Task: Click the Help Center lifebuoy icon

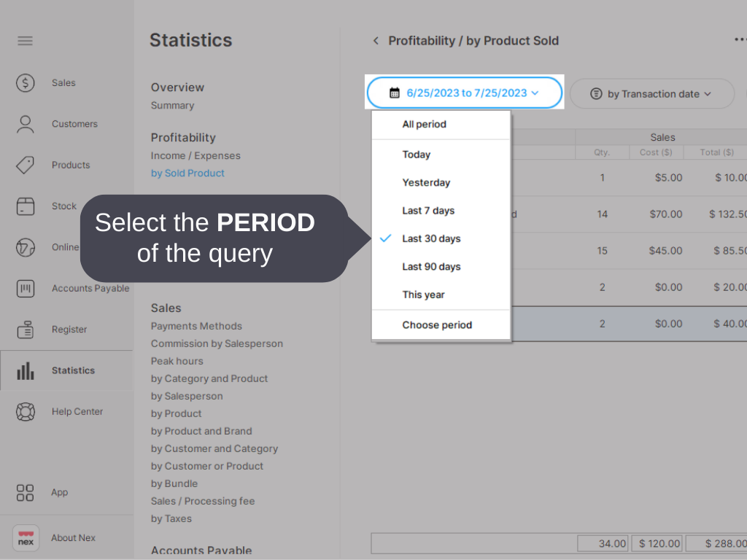Action: tap(26, 412)
